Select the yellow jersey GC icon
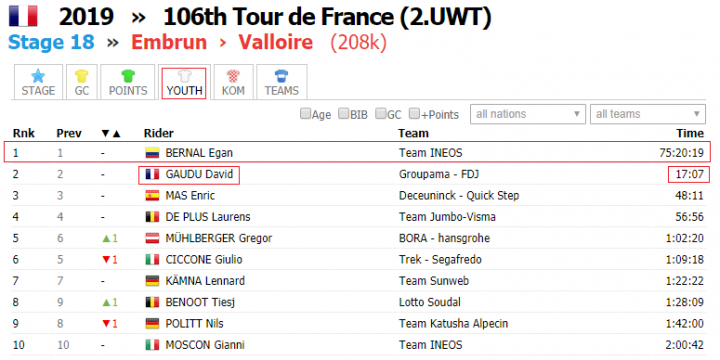Screen dimensions: 720x360 click(x=82, y=76)
